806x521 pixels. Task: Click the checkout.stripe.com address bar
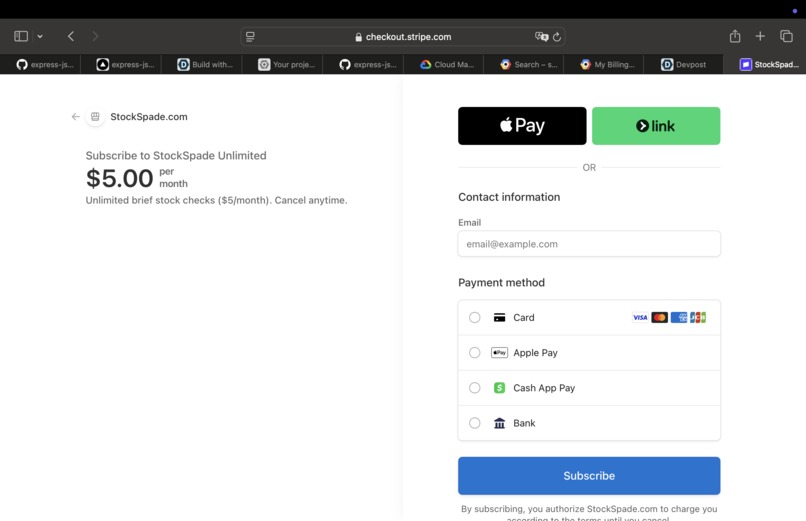click(403, 37)
